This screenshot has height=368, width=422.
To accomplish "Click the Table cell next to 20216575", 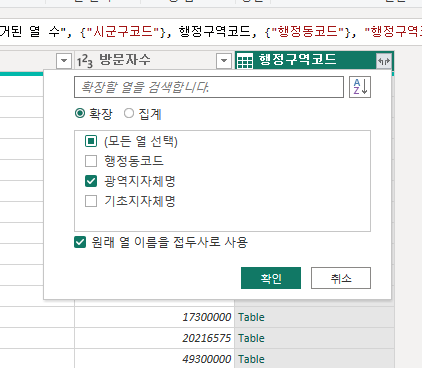I will (314, 338).
